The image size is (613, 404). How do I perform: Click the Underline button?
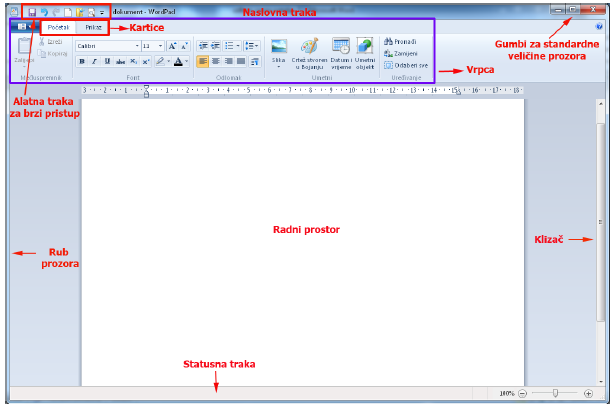pyautogui.click(x=106, y=61)
